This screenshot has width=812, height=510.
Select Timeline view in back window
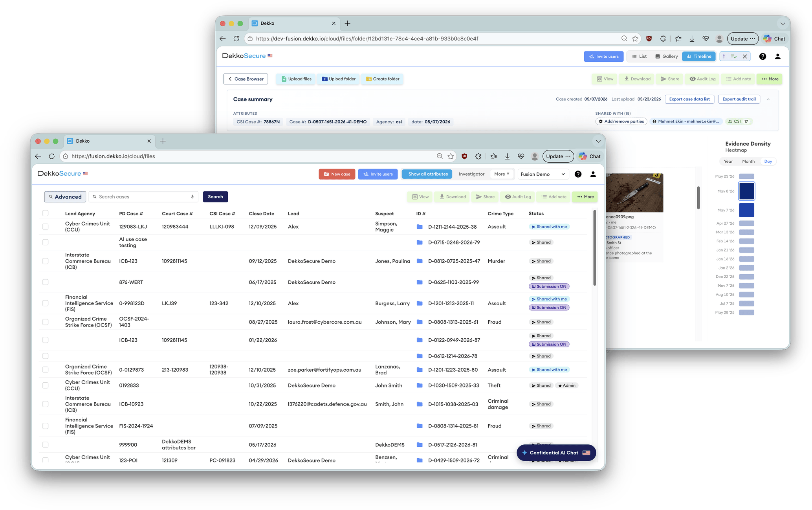pyautogui.click(x=699, y=57)
